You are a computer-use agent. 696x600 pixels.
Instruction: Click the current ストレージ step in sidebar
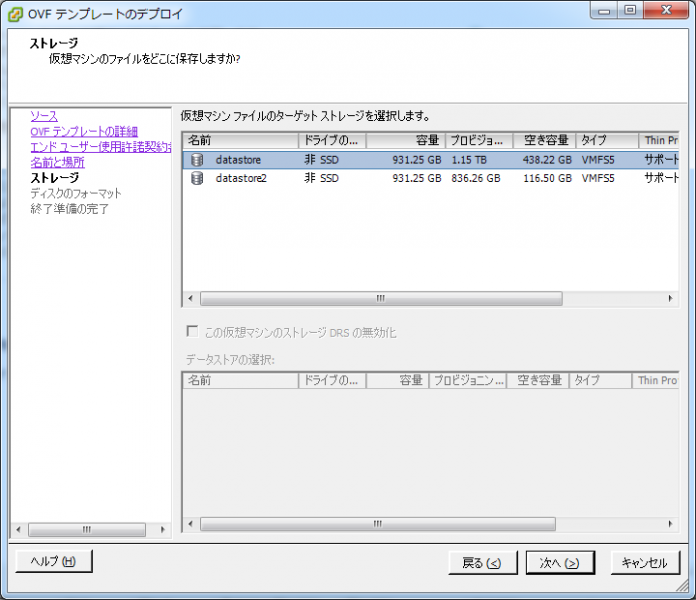pos(55,178)
